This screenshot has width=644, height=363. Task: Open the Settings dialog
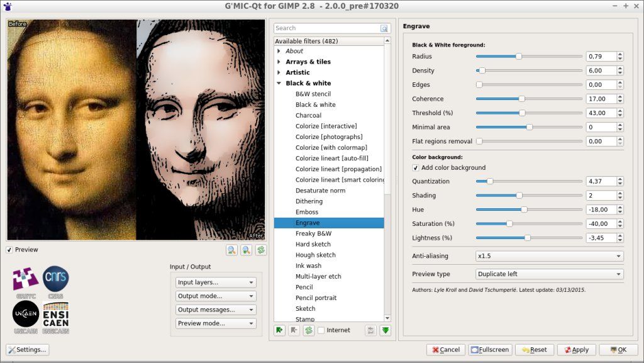[28, 350]
